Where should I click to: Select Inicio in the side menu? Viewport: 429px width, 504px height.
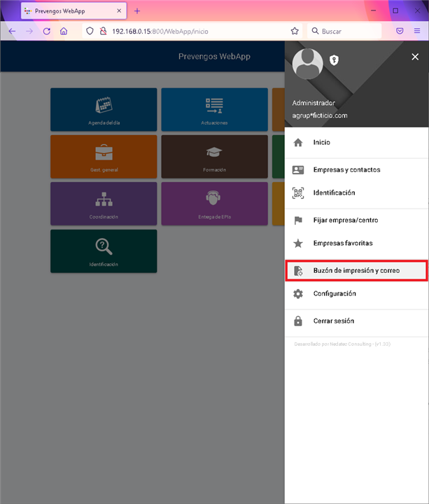coord(321,142)
